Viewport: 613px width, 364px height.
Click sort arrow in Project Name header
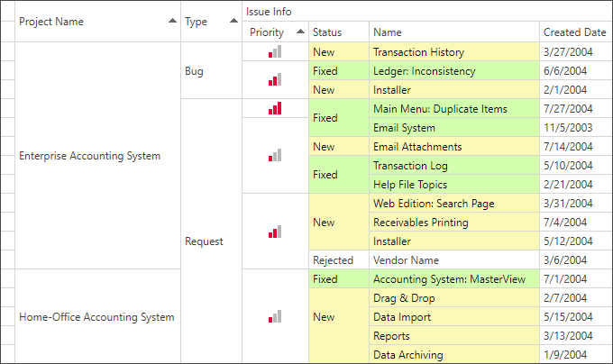tap(172, 21)
